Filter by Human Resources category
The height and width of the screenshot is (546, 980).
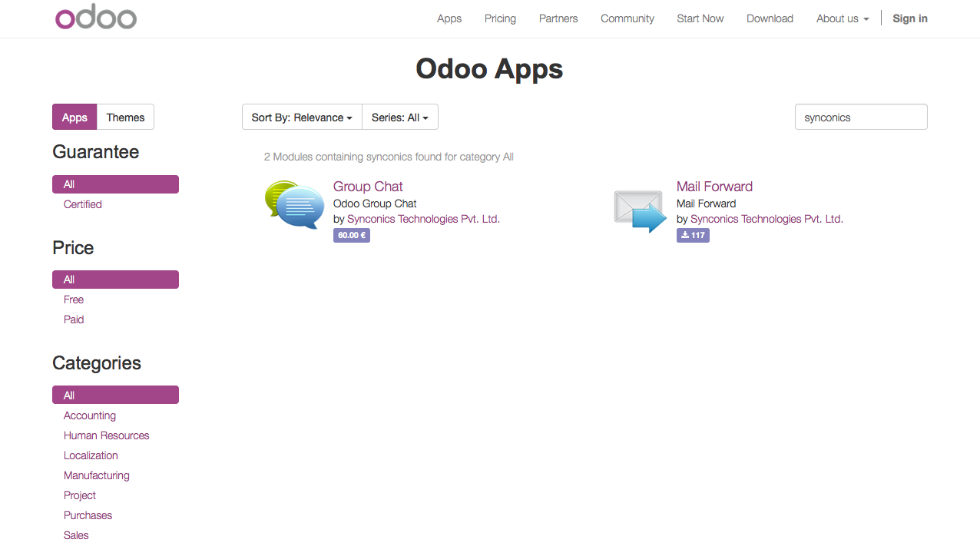(x=107, y=435)
